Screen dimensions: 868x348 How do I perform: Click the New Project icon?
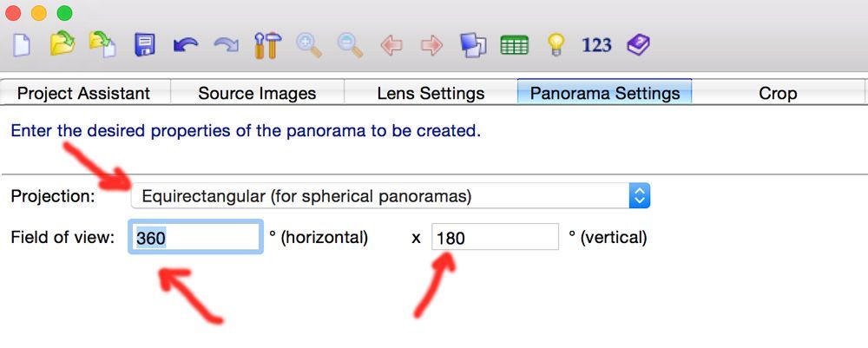coord(21,45)
